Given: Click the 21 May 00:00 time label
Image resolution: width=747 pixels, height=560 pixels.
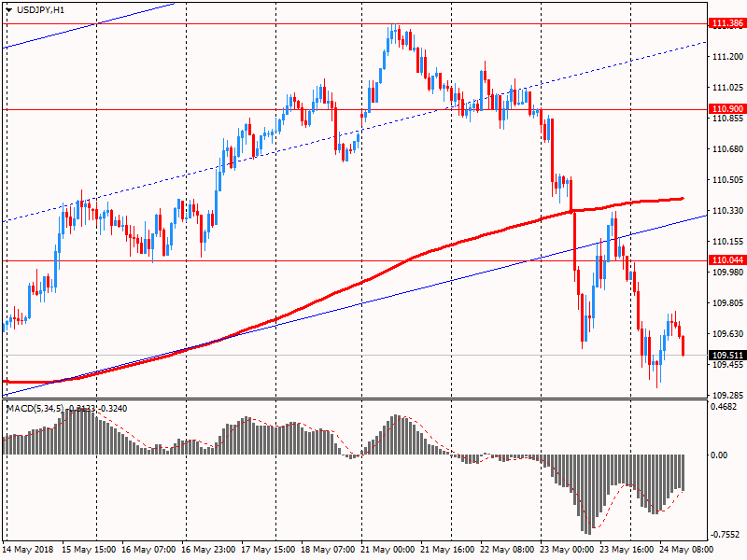Looking at the screenshot, I should [x=388, y=550].
